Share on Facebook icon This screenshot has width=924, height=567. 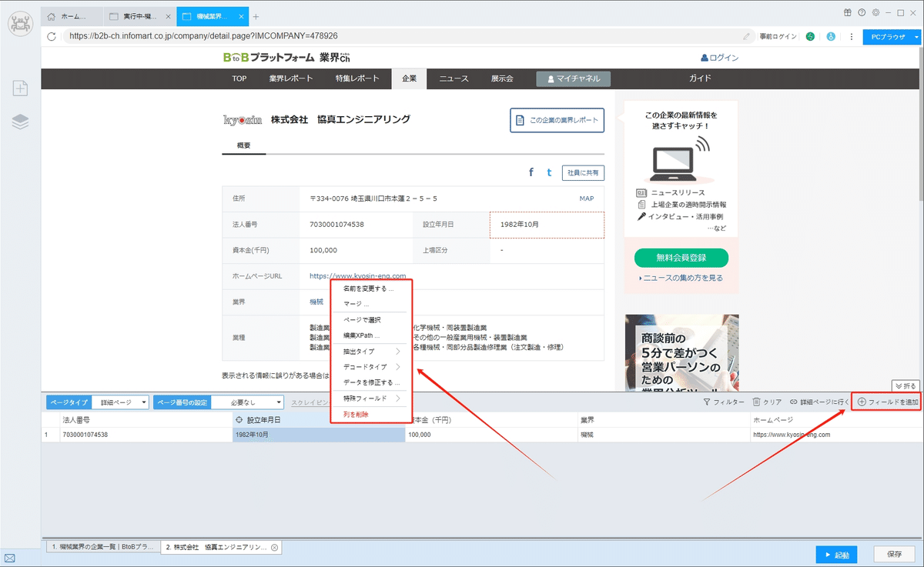pyautogui.click(x=531, y=173)
